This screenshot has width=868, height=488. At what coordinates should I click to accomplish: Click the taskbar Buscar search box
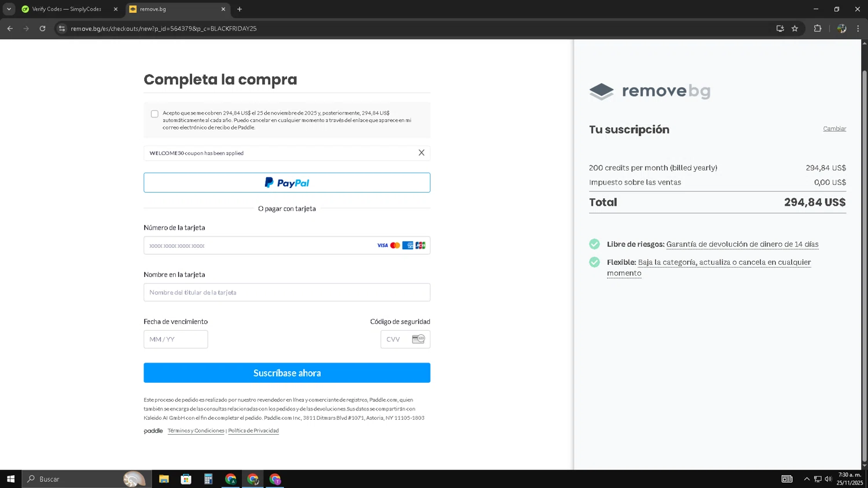[x=87, y=479]
